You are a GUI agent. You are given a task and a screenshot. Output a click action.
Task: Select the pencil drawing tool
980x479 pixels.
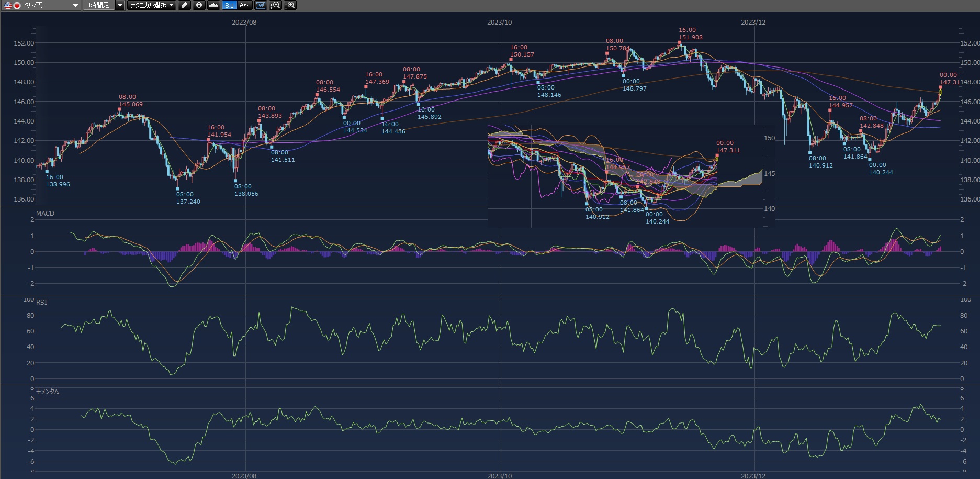(x=184, y=5)
